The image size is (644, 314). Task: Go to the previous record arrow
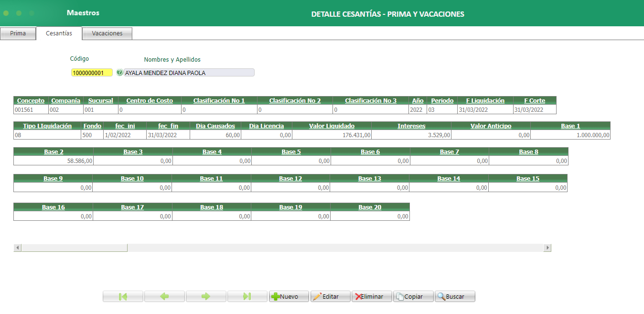[x=164, y=296]
